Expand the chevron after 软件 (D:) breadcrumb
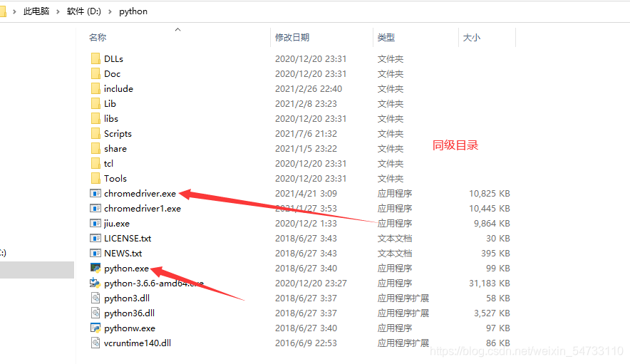 (110, 11)
